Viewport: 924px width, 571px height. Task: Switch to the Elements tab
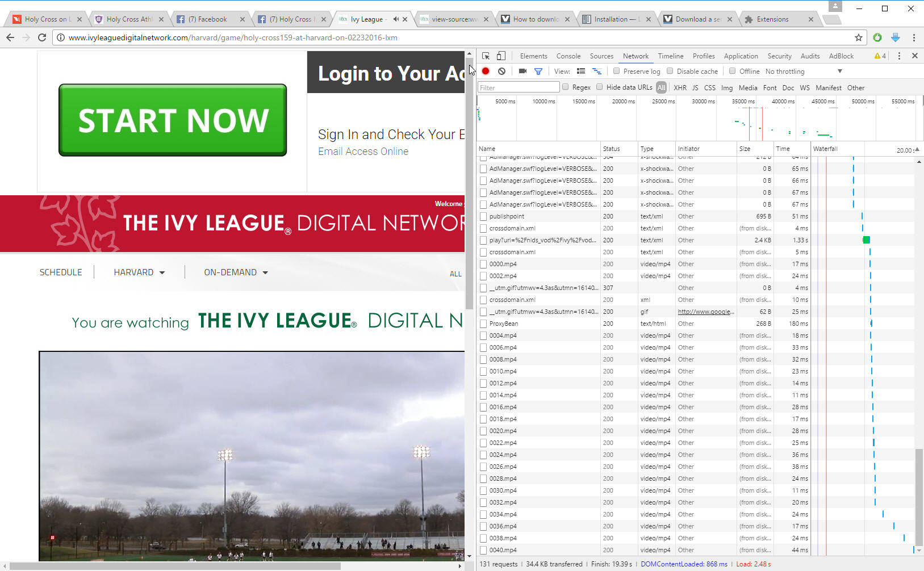coord(533,56)
